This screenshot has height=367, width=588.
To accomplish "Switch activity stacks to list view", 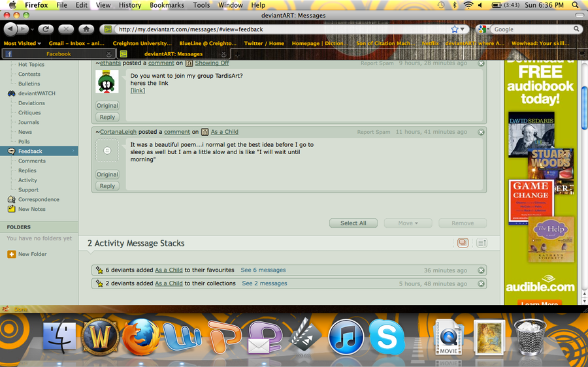I will [x=482, y=243].
